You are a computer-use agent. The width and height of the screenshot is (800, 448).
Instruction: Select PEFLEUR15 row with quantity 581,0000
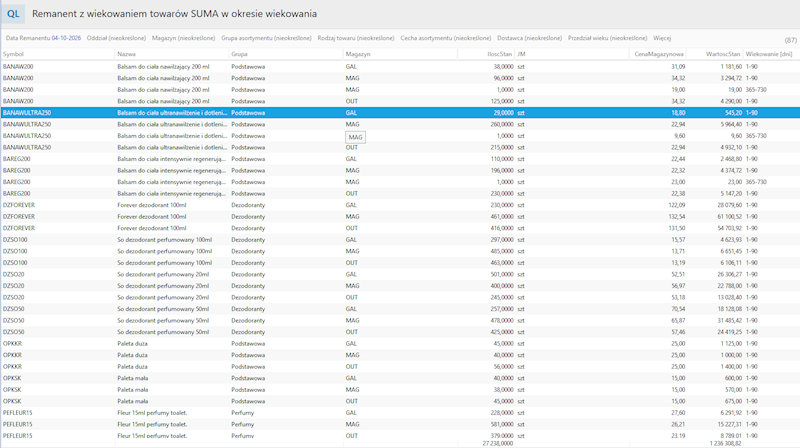tap(400, 425)
